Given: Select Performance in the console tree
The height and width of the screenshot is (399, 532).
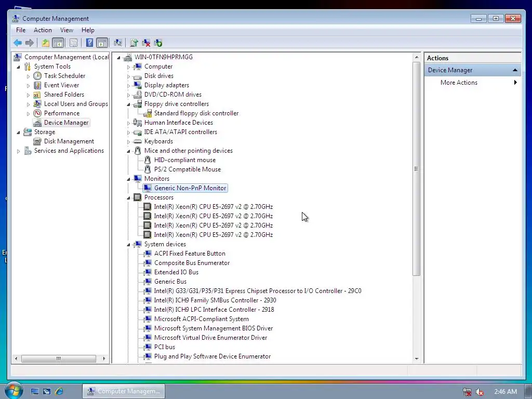Looking at the screenshot, I should pos(62,113).
